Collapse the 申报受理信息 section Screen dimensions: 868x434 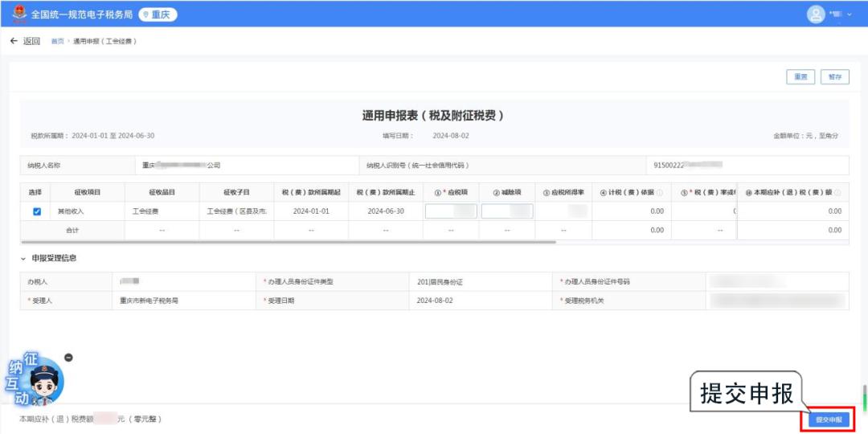tap(24, 259)
